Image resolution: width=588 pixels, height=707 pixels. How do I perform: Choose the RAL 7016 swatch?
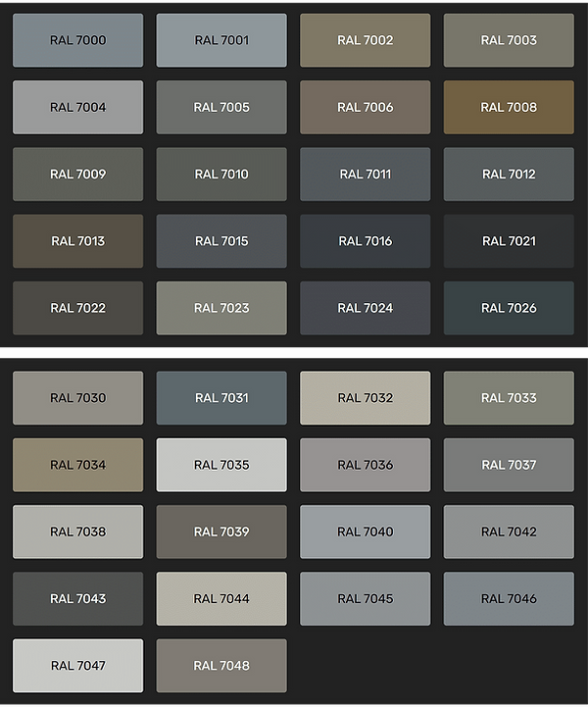click(x=365, y=240)
